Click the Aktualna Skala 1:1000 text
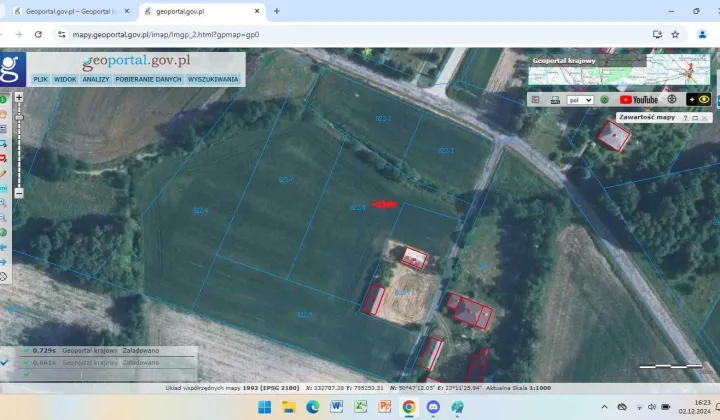Viewport: 720px width, 420px height. 518,388
